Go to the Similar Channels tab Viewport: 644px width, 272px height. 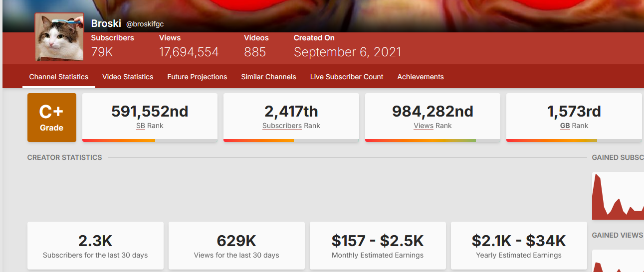click(268, 77)
